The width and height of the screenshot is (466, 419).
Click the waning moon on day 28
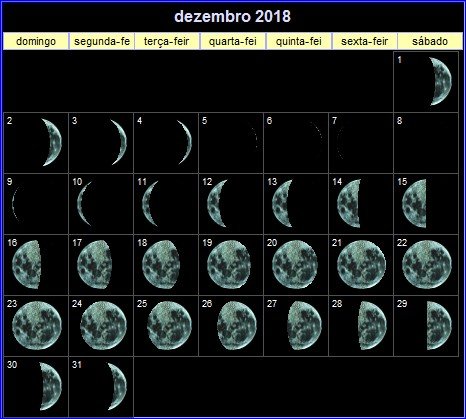[373, 325]
